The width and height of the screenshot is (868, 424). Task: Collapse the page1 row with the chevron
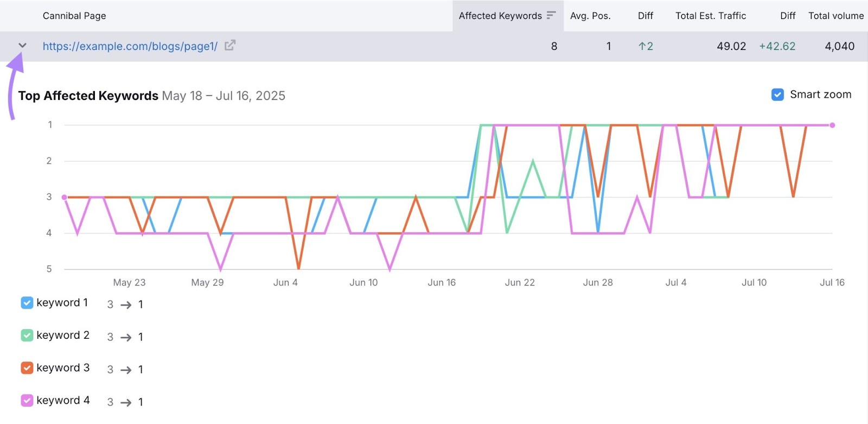tap(22, 46)
